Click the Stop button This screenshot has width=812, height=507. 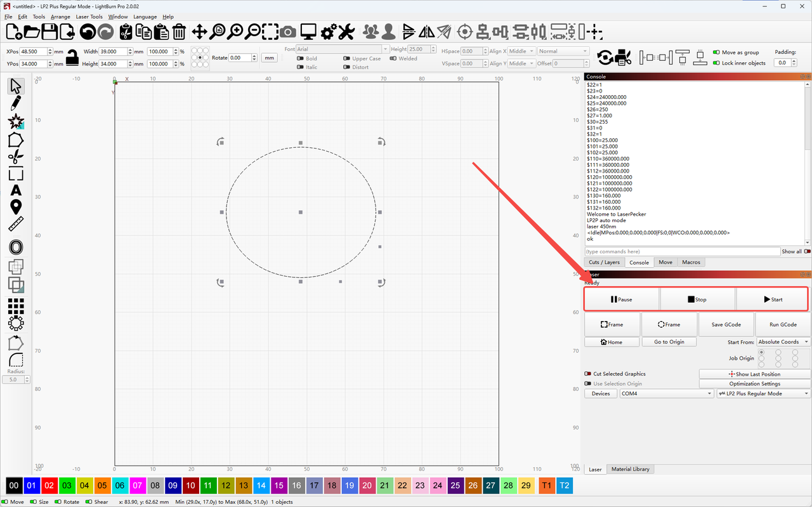697,300
